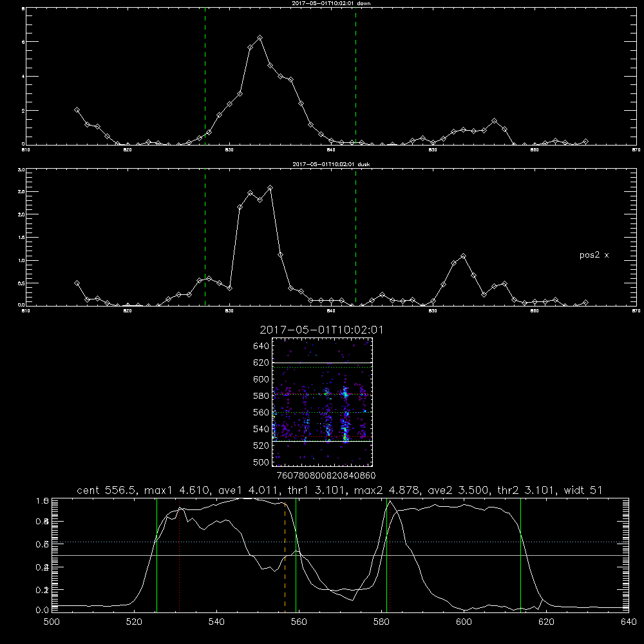Click the large timestamp title above the heatmap
Image resolution: width=644 pixels, height=644 pixels.
point(321,330)
